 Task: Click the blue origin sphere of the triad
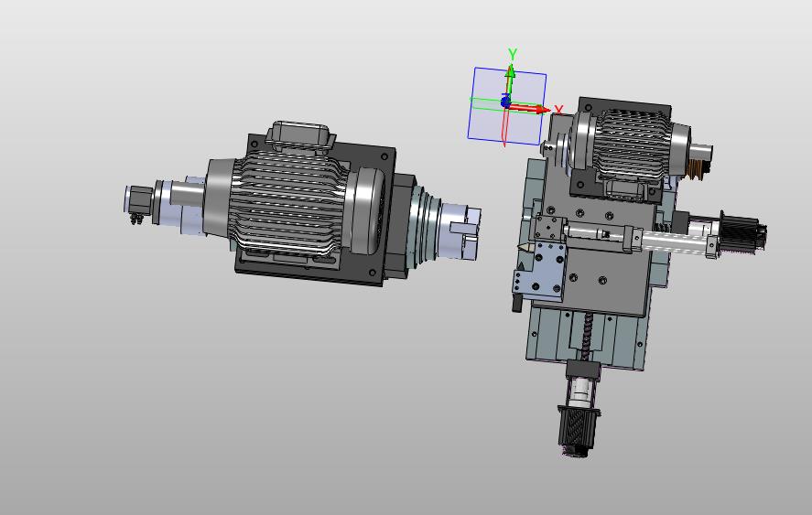505,102
